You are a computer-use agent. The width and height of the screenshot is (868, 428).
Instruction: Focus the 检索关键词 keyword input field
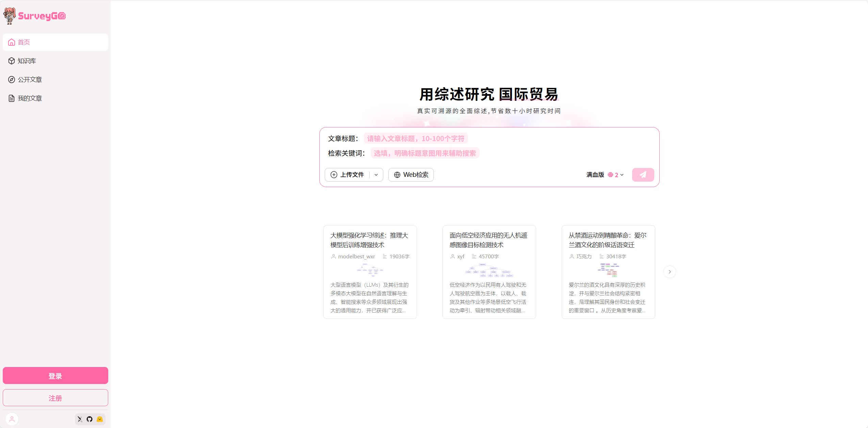(x=425, y=153)
